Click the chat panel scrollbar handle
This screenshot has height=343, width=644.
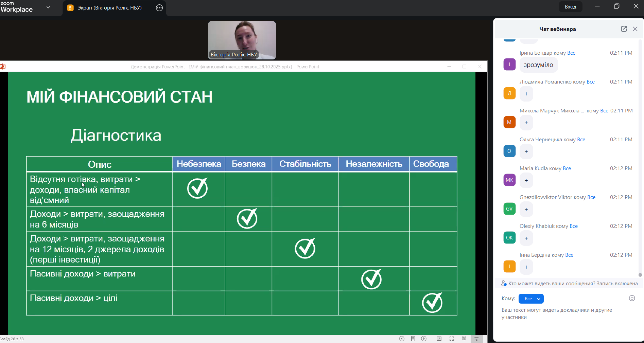640,275
